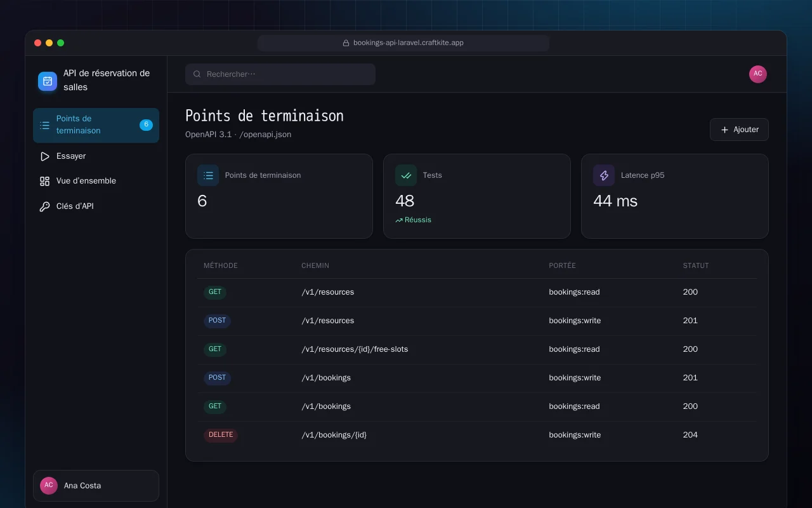The height and width of the screenshot is (508, 812).
Task: Open the Essayer menu item
Action: pyautogui.click(x=96, y=156)
